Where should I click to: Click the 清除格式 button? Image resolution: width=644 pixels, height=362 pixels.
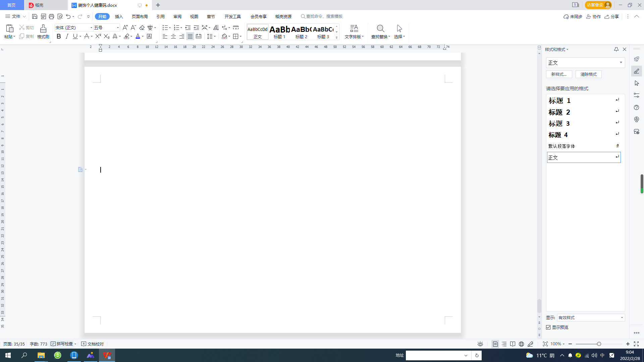coord(589,74)
